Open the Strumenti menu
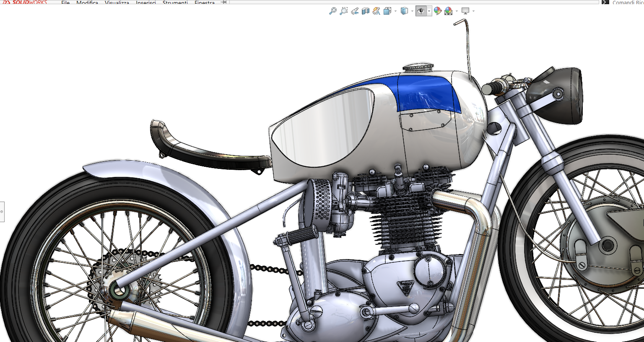Screen dimensions: 644x342 click(175, 3)
